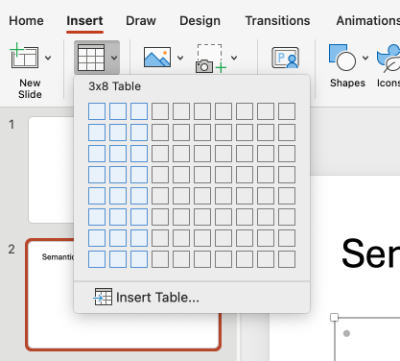The height and width of the screenshot is (361, 400).
Task: Click the Screenshot camera icon
Action: [x=211, y=58]
